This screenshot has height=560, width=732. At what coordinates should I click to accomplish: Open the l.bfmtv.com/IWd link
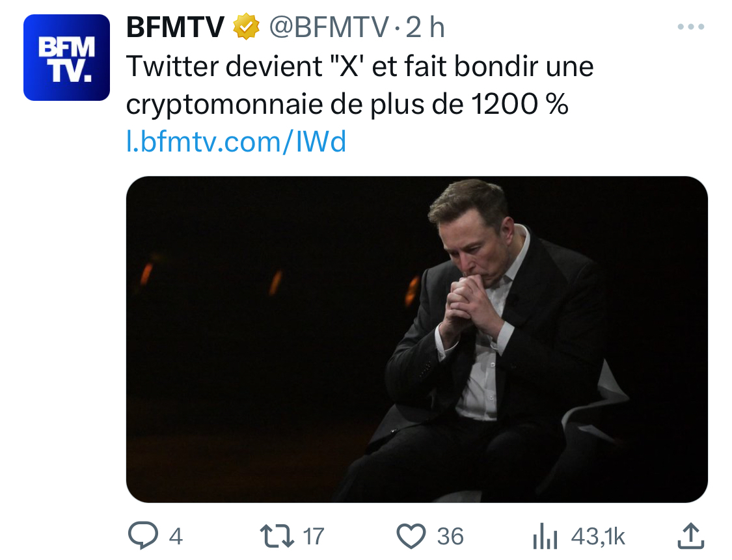click(x=236, y=141)
